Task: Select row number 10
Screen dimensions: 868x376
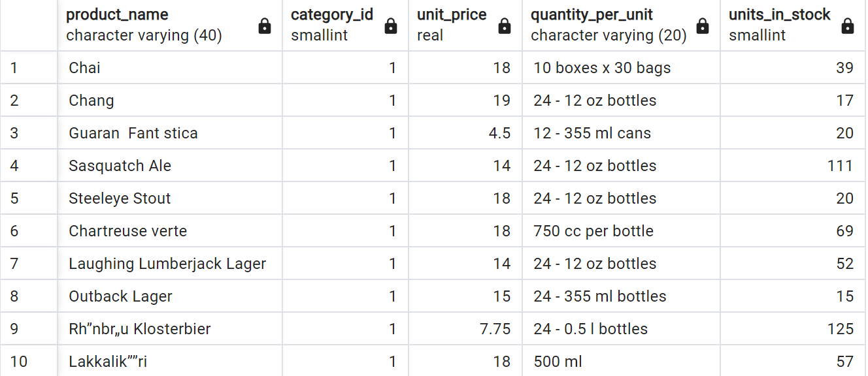Action: [29, 361]
